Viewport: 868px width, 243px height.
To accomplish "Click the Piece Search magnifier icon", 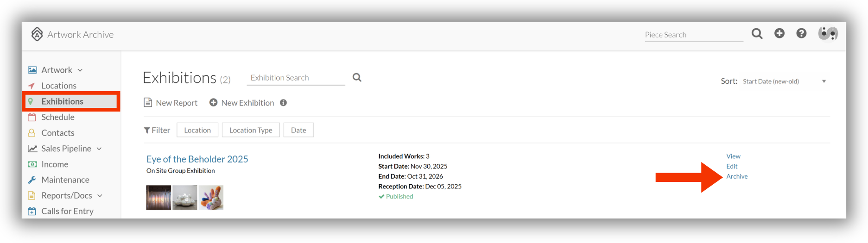I will click(x=757, y=34).
